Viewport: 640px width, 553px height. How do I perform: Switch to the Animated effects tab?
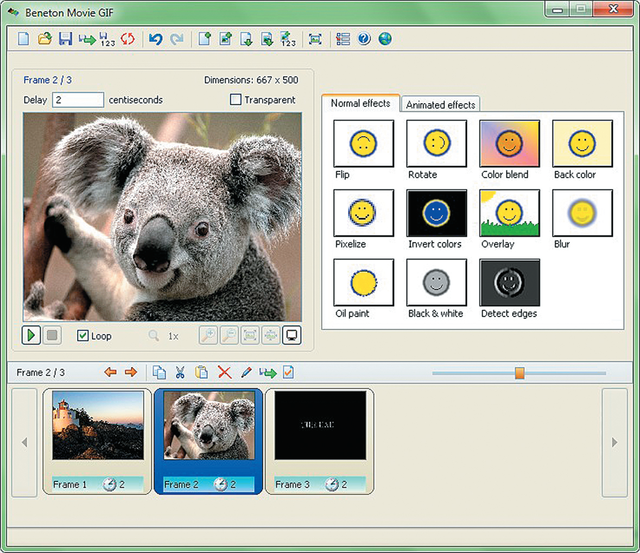tap(440, 104)
